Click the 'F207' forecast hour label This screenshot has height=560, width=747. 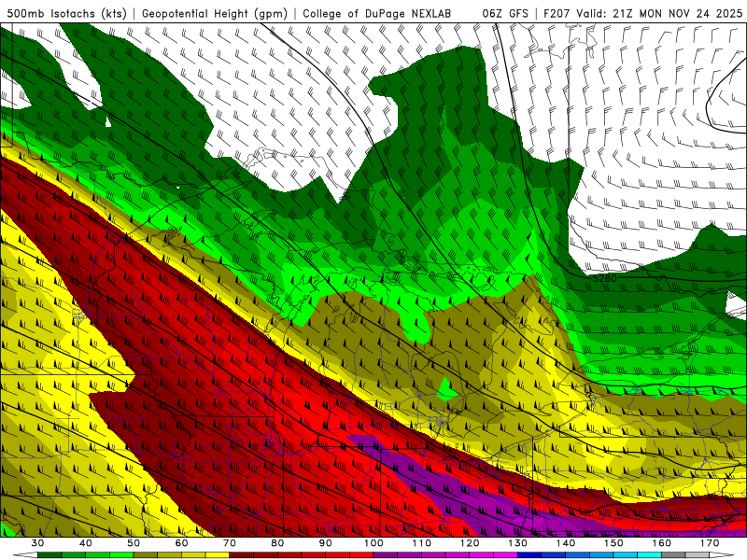tap(557, 14)
